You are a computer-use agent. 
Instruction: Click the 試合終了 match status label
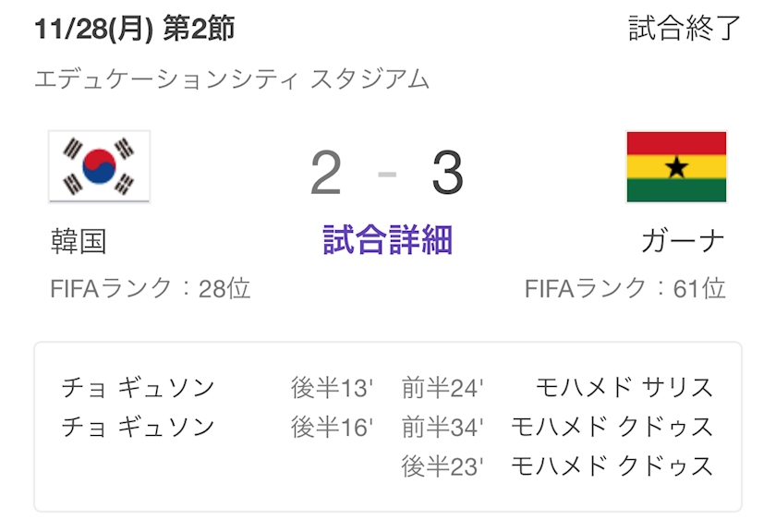pos(685,29)
